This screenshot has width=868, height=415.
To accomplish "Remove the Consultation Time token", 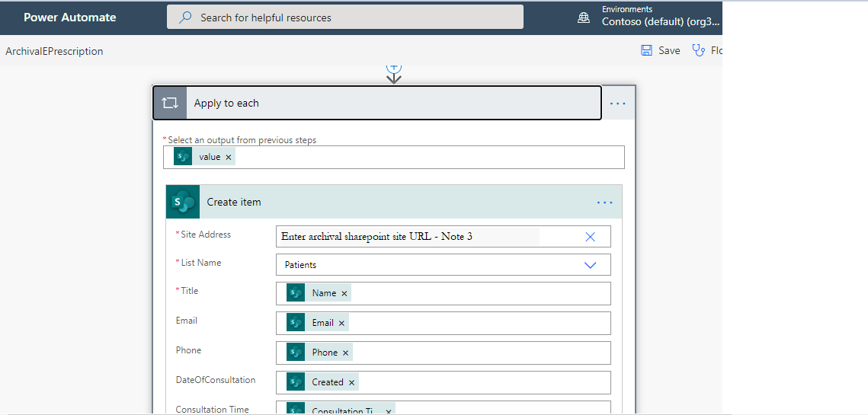I will coord(389,411).
